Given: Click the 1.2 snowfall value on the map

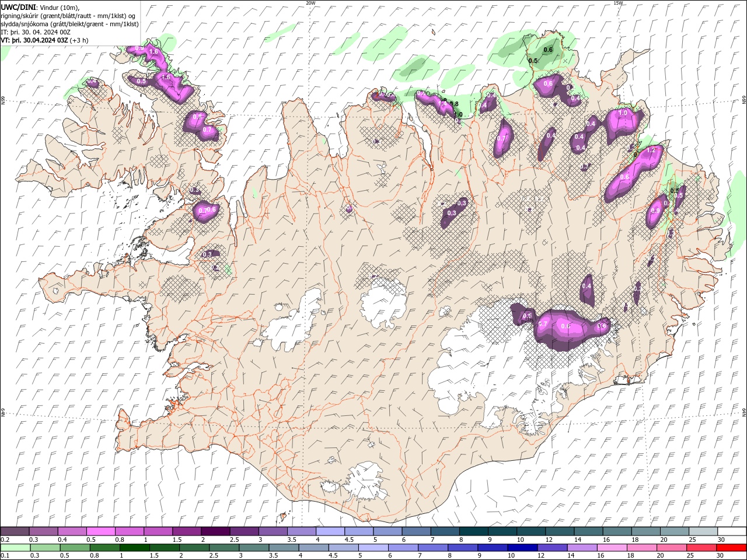Looking at the screenshot, I should tap(652, 150).
